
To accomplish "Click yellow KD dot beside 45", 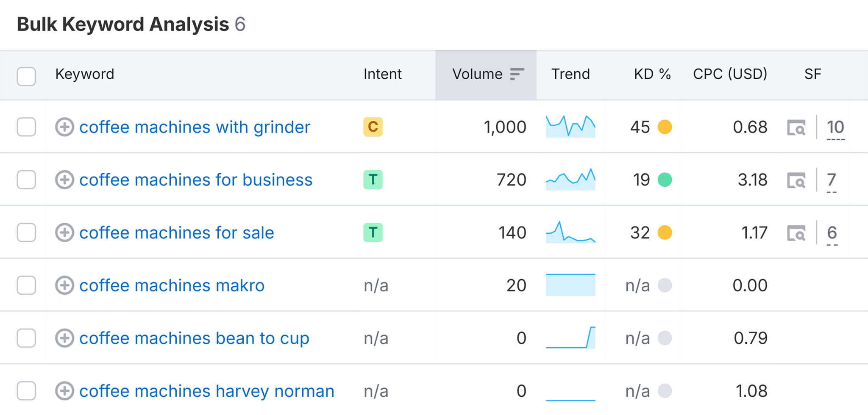I will 665,127.
